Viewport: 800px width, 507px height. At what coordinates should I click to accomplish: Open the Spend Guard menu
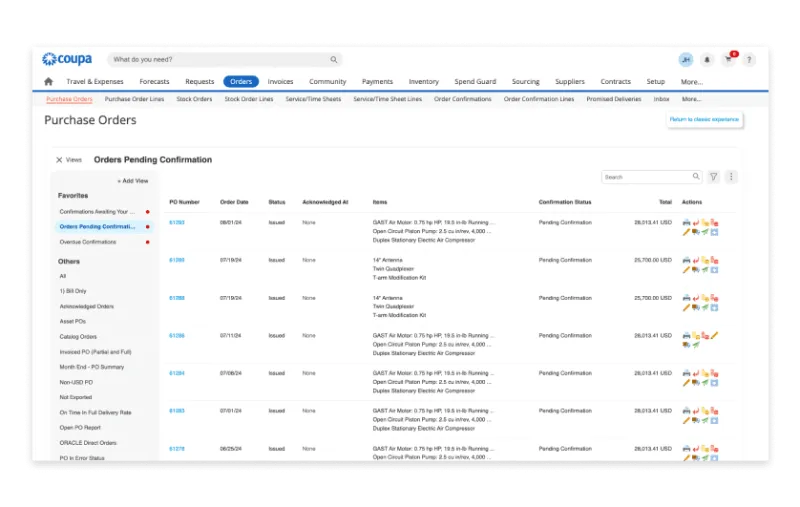[475, 82]
